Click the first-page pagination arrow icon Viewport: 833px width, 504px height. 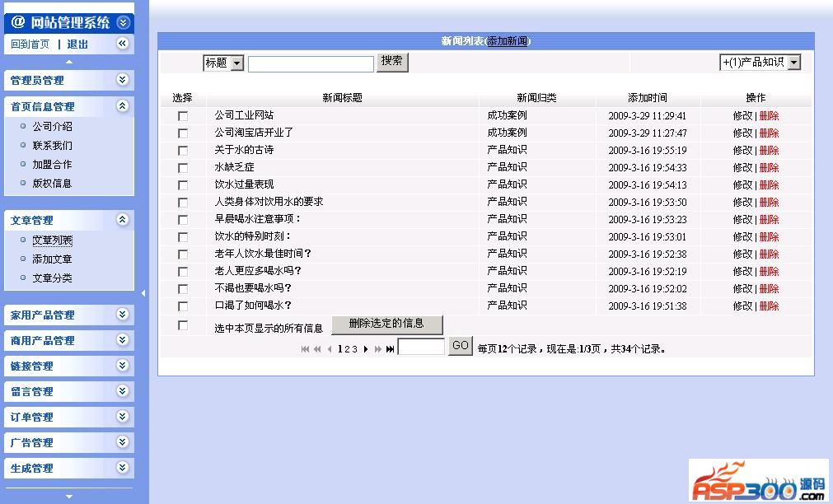[x=305, y=349]
